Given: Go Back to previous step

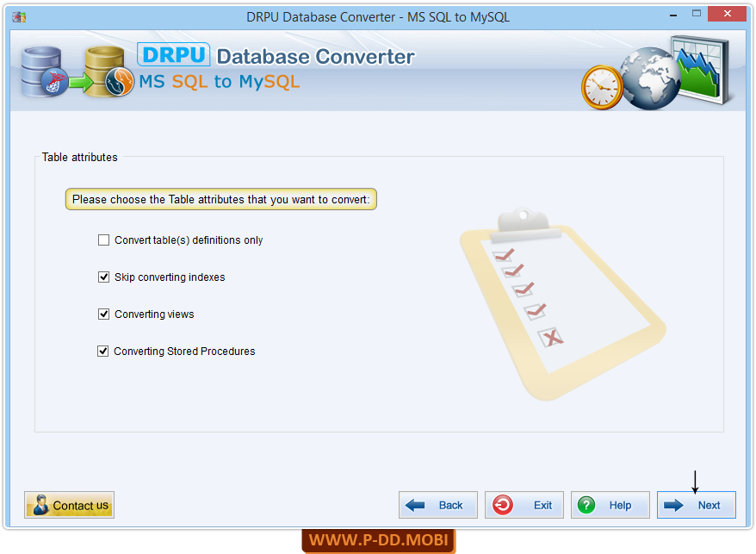Looking at the screenshot, I should 437,505.
